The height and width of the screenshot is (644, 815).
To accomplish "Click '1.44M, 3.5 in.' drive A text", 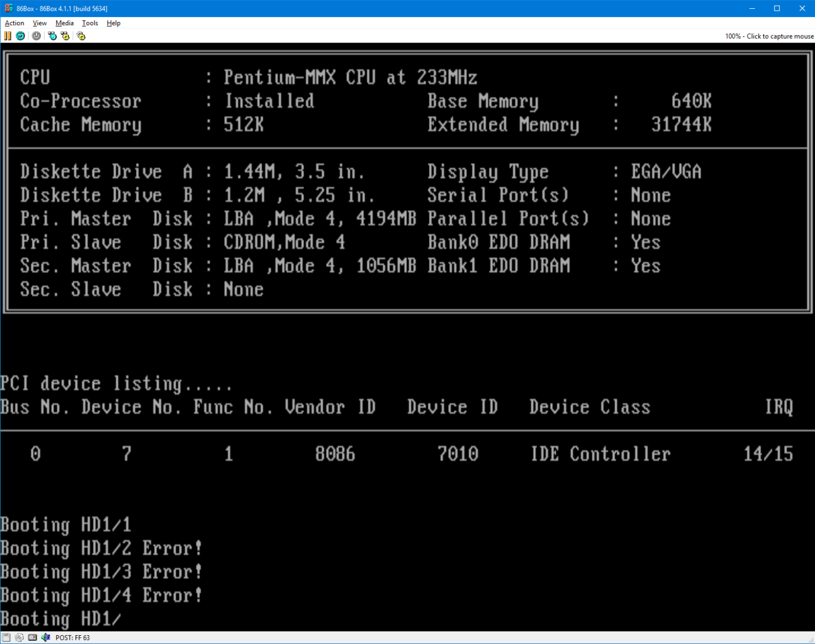I will coord(294,172).
